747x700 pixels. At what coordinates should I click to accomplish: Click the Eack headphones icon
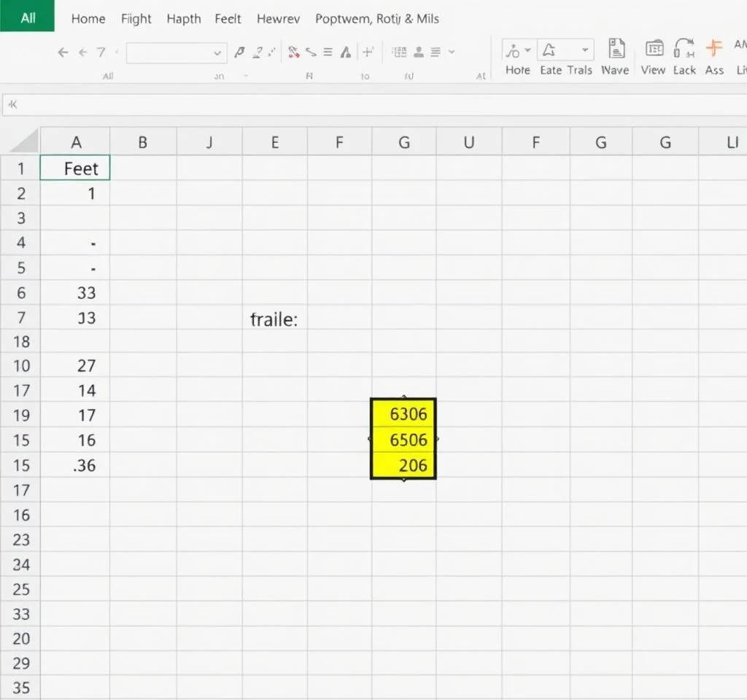click(x=684, y=50)
